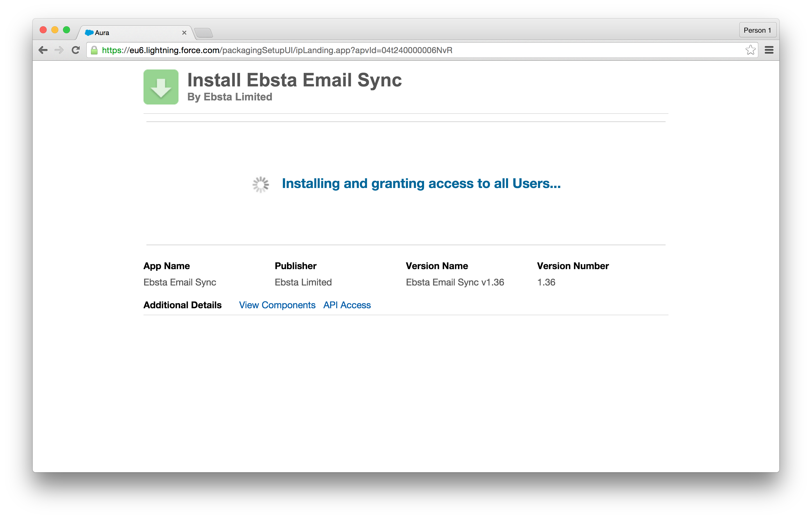Open the View Components link
This screenshot has height=519, width=812.
pyautogui.click(x=277, y=305)
